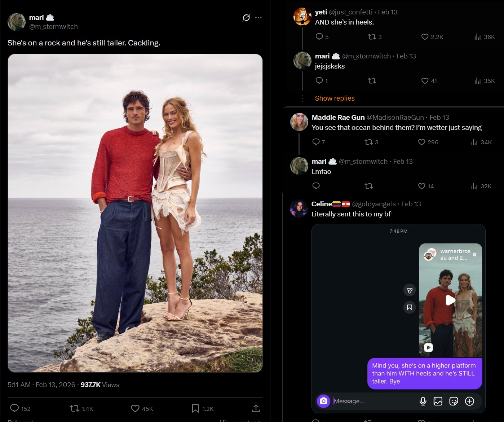Open mari's avatar on the 'Lmfao' reply

299,166
